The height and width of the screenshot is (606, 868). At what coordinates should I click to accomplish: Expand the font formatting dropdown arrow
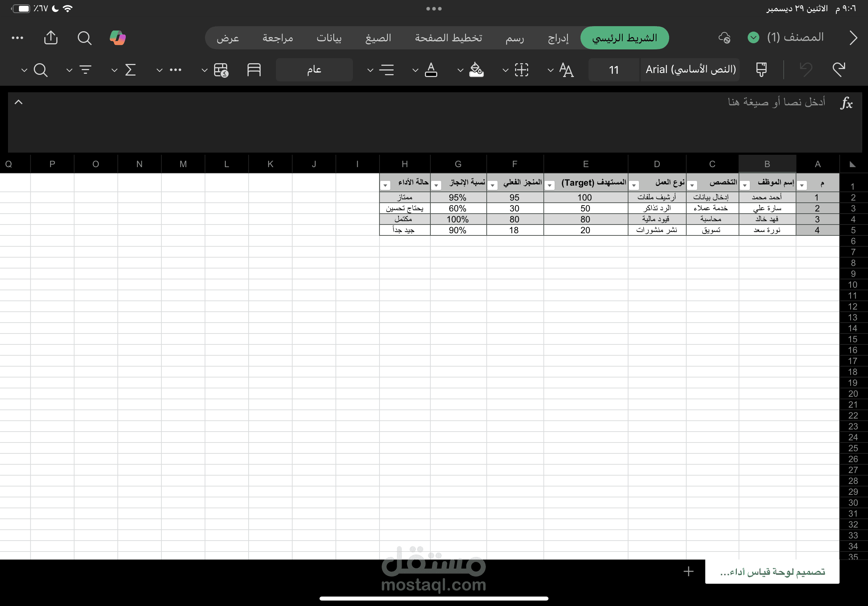pyautogui.click(x=550, y=70)
